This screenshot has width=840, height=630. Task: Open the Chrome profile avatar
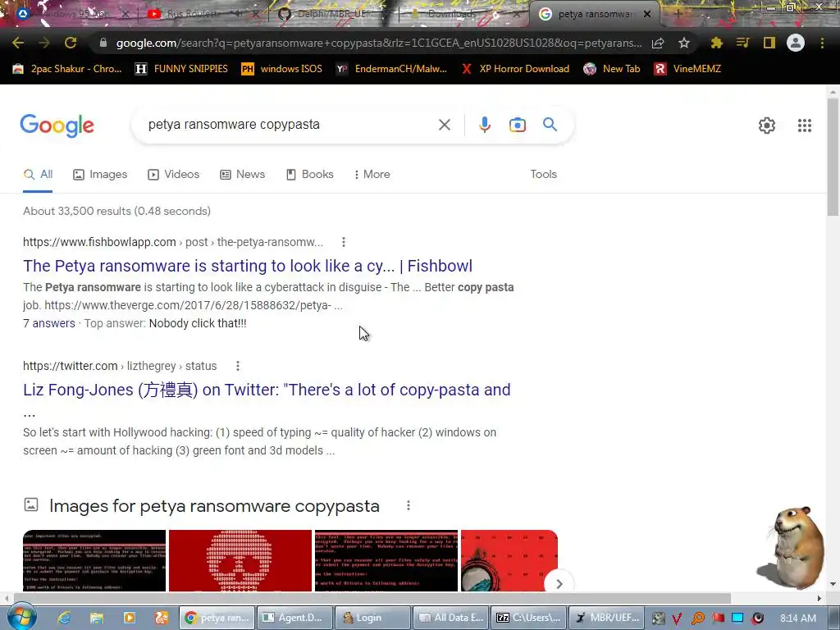tap(796, 43)
